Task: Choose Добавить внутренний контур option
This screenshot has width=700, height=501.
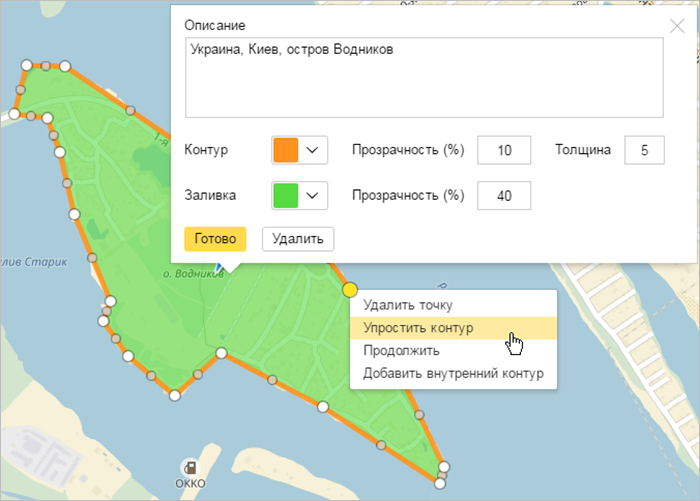Action: tap(453, 374)
